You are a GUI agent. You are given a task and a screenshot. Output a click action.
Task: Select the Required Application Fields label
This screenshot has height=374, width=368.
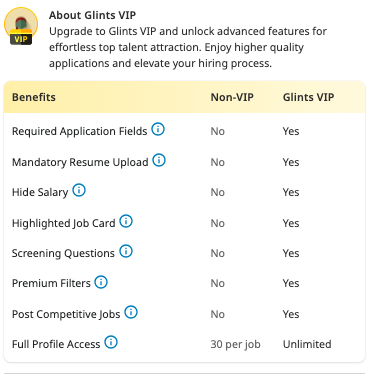tap(79, 131)
